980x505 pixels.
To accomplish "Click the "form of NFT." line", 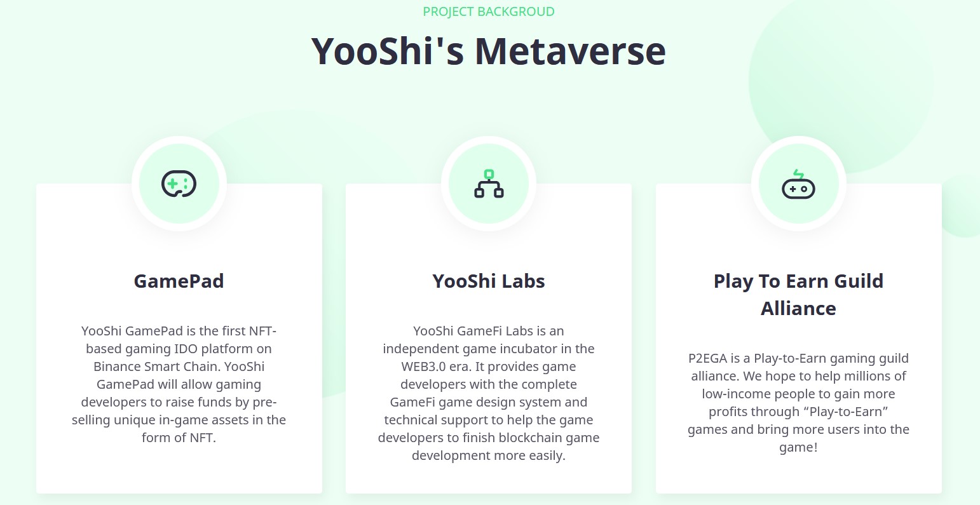I will pyautogui.click(x=179, y=438).
